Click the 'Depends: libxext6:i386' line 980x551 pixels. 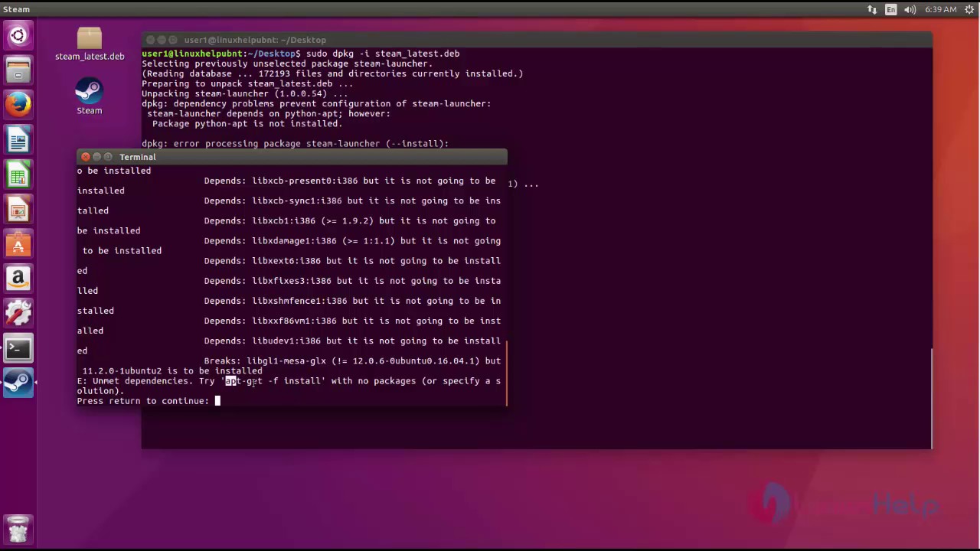[x=352, y=261]
